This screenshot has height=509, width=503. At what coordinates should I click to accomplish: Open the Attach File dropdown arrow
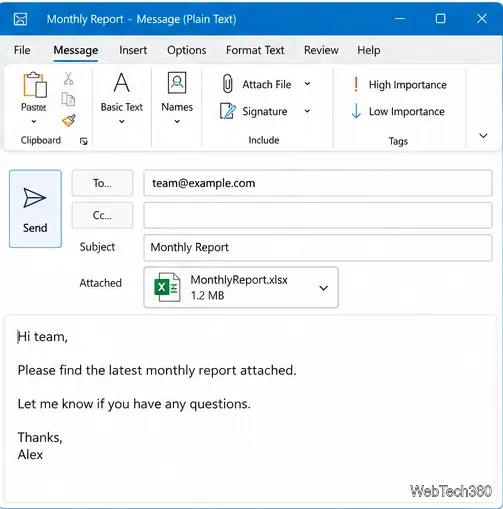pyautogui.click(x=307, y=84)
